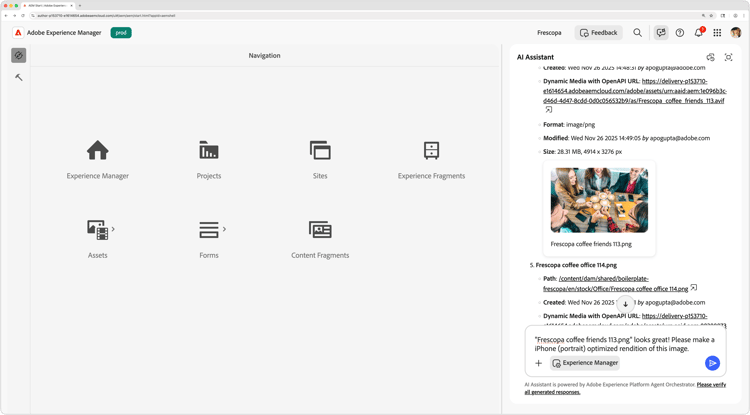This screenshot has height=415, width=750.
Task: Open the user profile avatar
Action: [736, 33]
